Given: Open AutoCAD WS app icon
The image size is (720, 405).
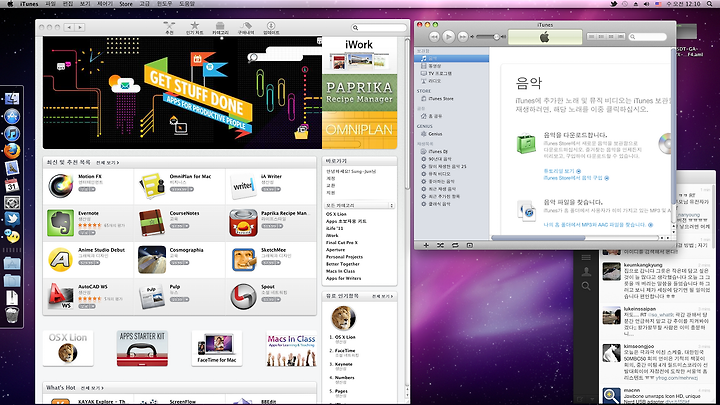Looking at the screenshot, I should click(x=60, y=296).
